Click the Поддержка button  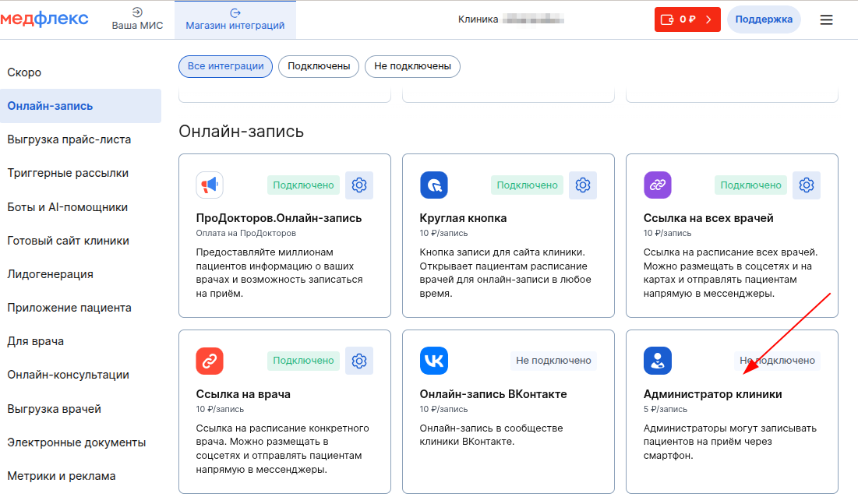coord(763,19)
